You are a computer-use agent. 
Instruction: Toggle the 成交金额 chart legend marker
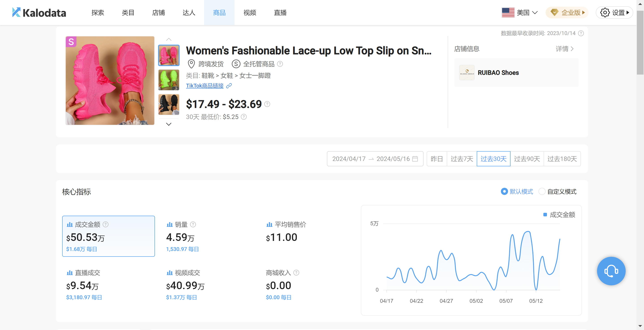tap(545, 215)
